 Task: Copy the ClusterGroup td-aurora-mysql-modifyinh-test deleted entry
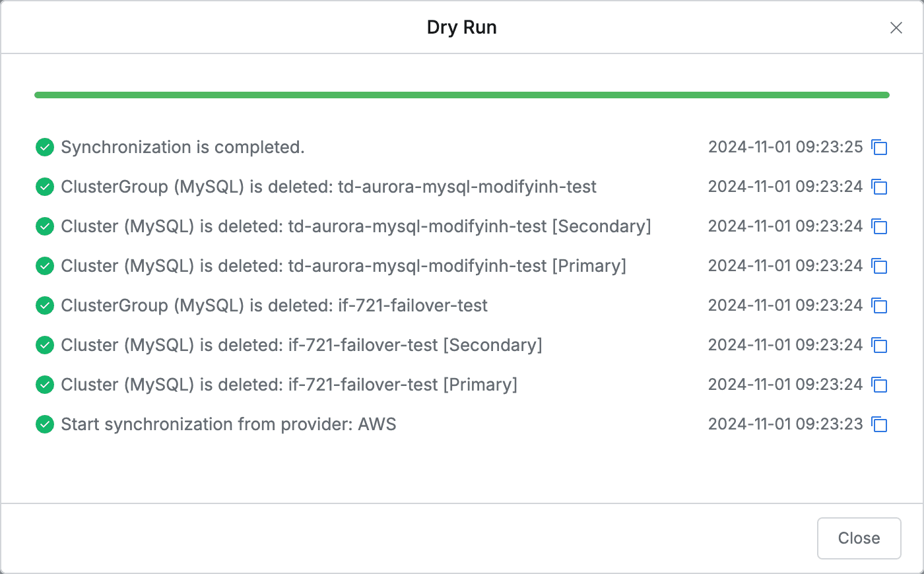[x=879, y=187]
